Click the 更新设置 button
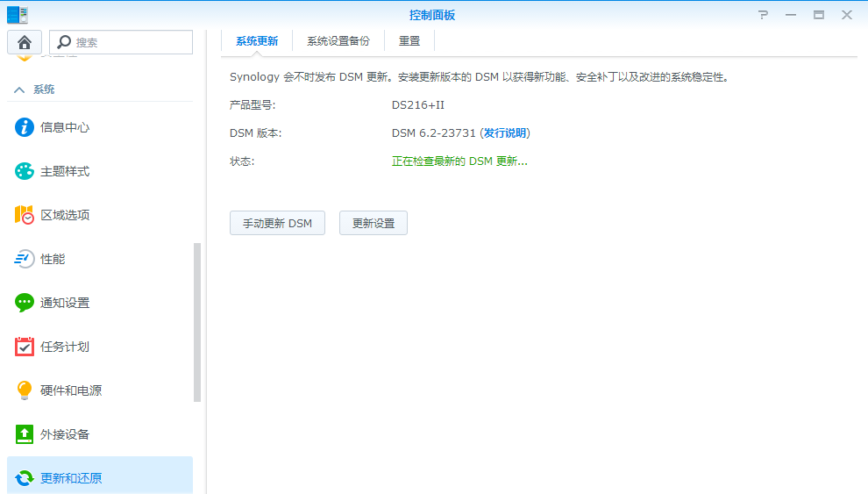Image resolution: width=868 pixels, height=494 pixels. point(374,223)
